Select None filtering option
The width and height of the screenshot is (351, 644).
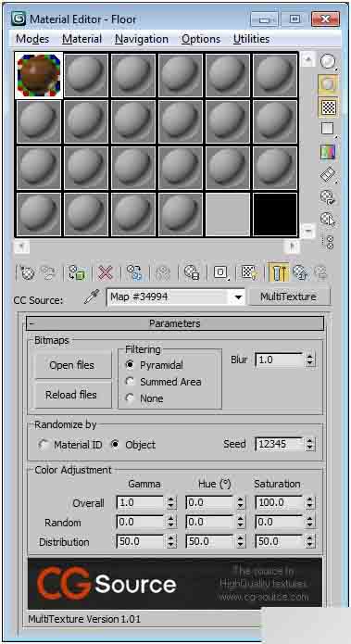pos(131,398)
